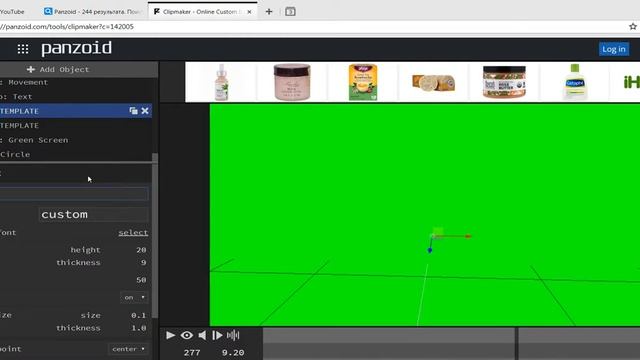
Task: Select the Movement object row
Action: [x=76, y=82]
